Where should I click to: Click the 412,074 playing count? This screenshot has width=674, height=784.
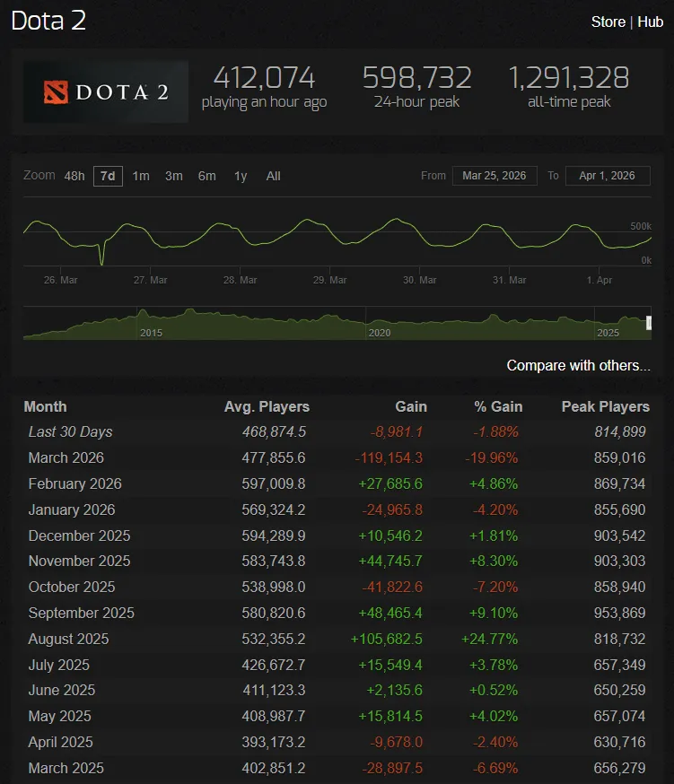coord(264,77)
